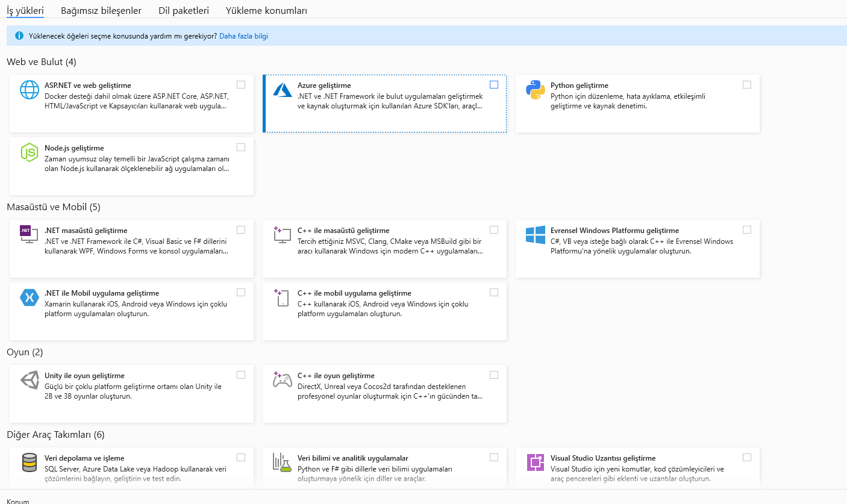This screenshot has width=847, height=504.
Task: Enable Visual Studio Uzantısı geliştirme checkbox
Action: pyautogui.click(x=747, y=458)
